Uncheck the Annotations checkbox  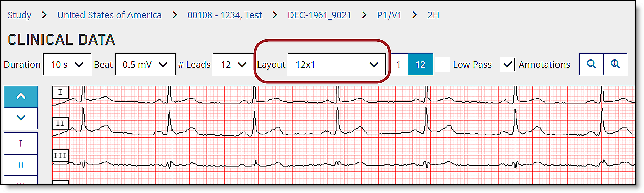[508, 65]
